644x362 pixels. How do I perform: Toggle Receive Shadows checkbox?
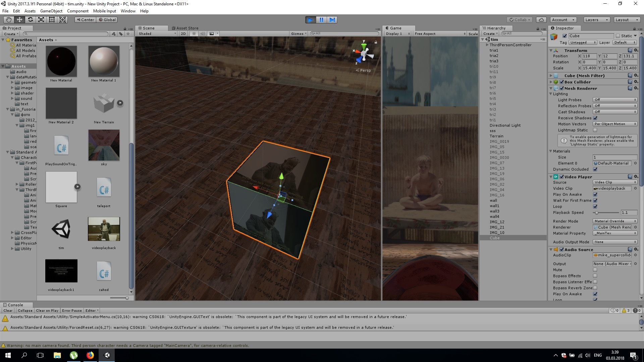(x=595, y=118)
